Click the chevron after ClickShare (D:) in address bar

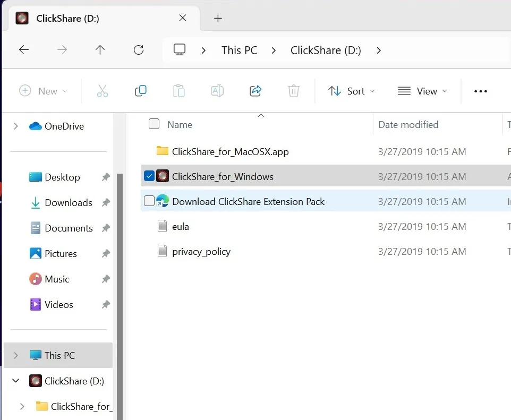tap(378, 50)
